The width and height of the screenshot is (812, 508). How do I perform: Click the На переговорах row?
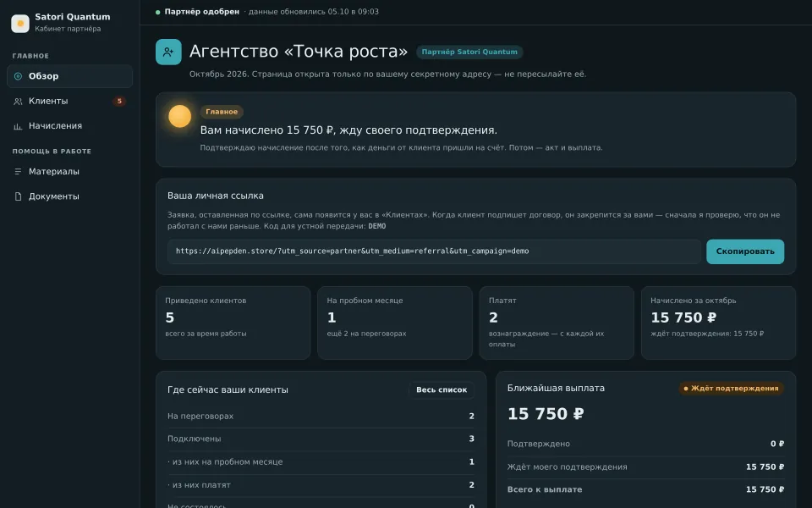321,417
